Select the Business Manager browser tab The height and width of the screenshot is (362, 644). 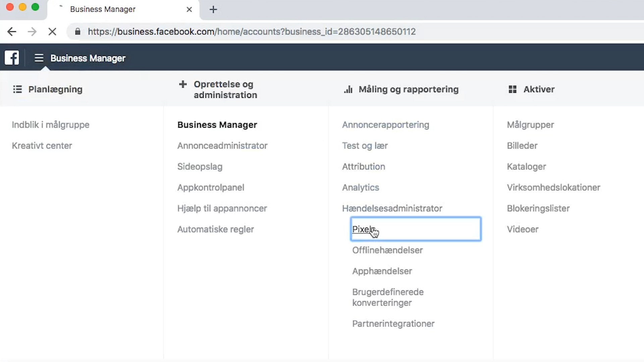[x=103, y=9]
